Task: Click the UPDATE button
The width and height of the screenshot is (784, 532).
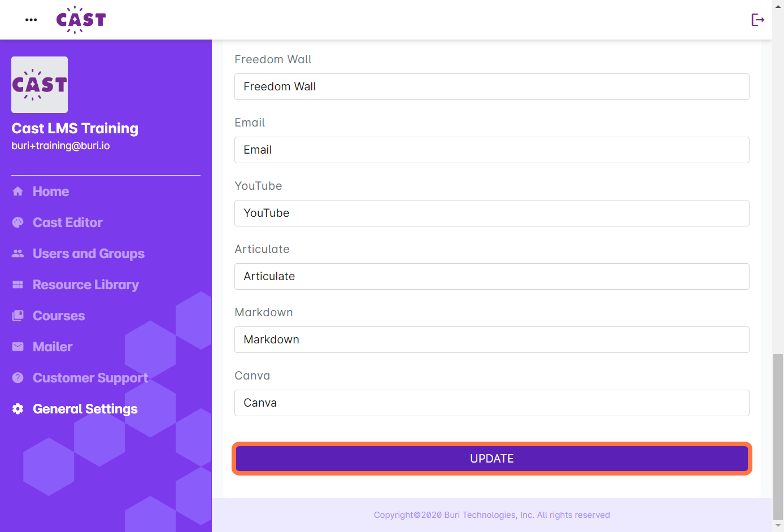Action: (x=492, y=459)
